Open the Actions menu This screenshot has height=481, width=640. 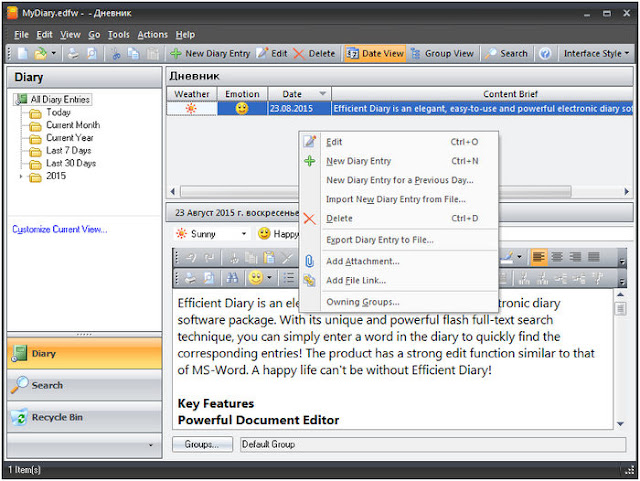click(x=153, y=35)
